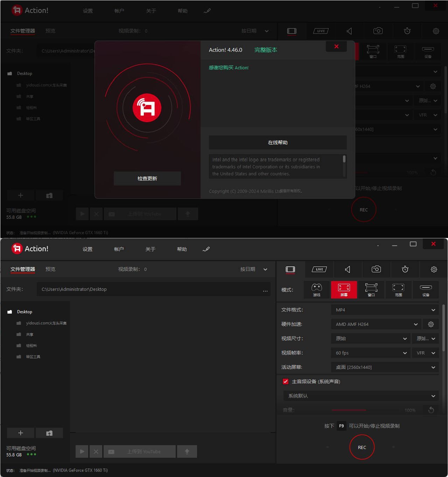Open the 桌面 [2560x1440] active screen dropdown
Viewport: 448px width, 477px height.
384,367
